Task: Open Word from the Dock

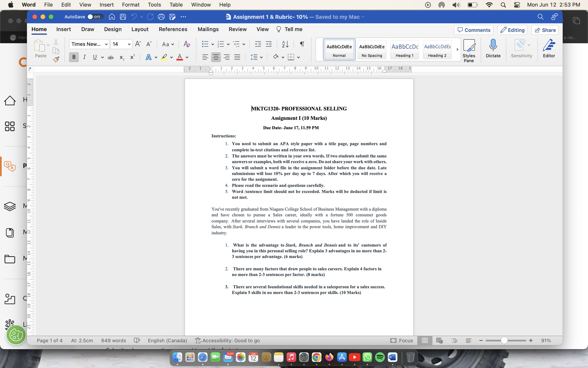Action: click(392, 357)
